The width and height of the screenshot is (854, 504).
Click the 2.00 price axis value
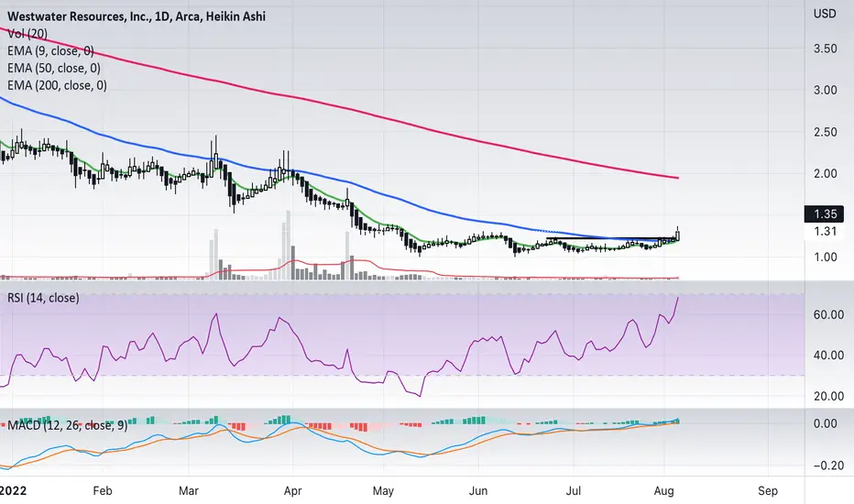tap(825, 173)
